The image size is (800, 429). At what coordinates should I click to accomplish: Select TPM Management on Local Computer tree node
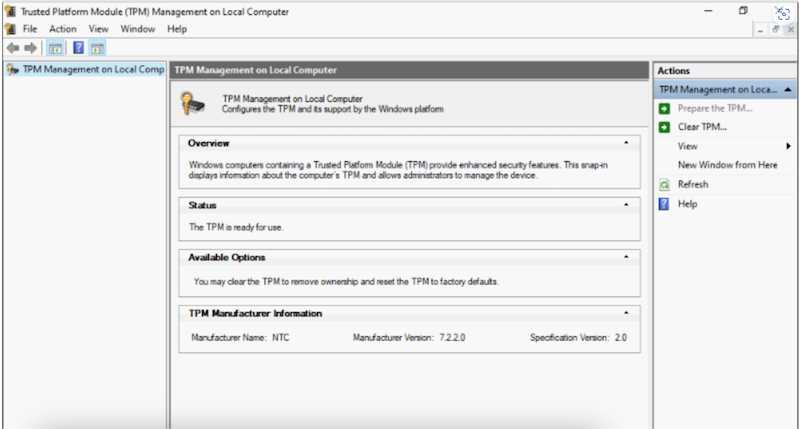tap(92, 70)
